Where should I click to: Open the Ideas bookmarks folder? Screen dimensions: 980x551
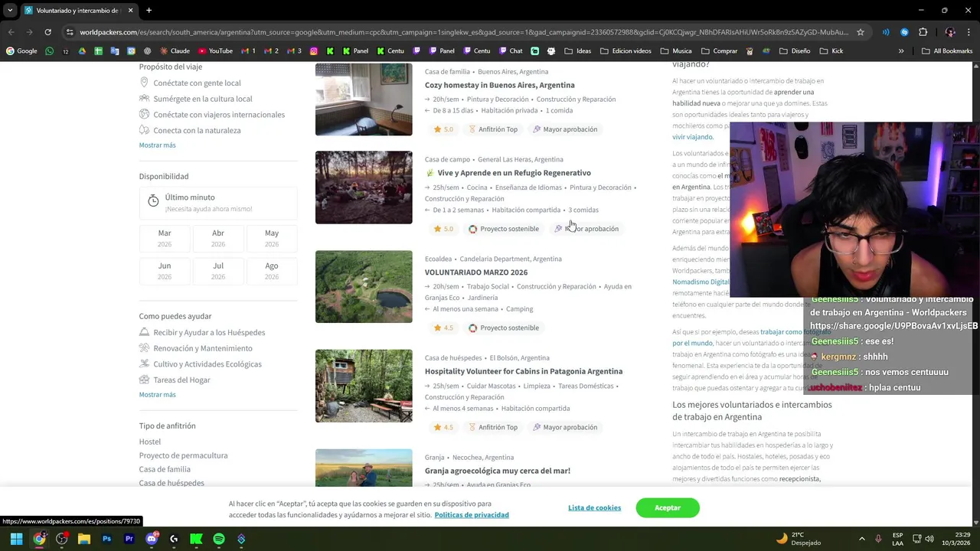pyautogui.click(x=577, y=51)
